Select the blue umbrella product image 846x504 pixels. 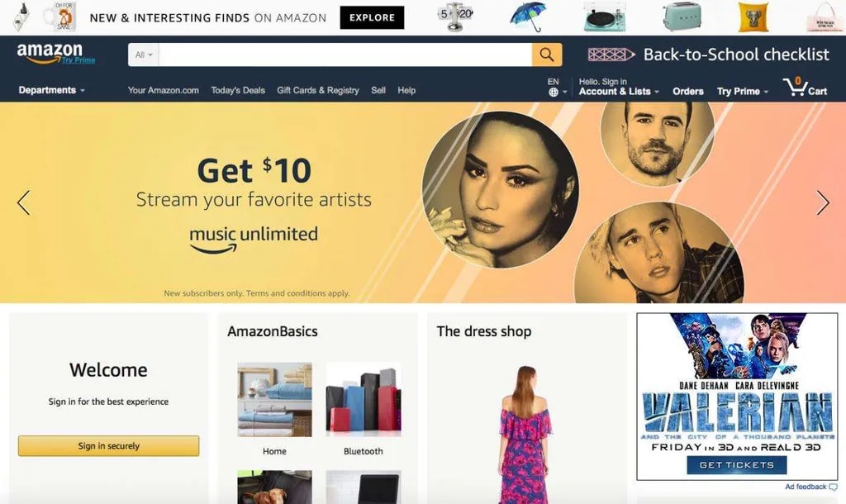[527, 17]
